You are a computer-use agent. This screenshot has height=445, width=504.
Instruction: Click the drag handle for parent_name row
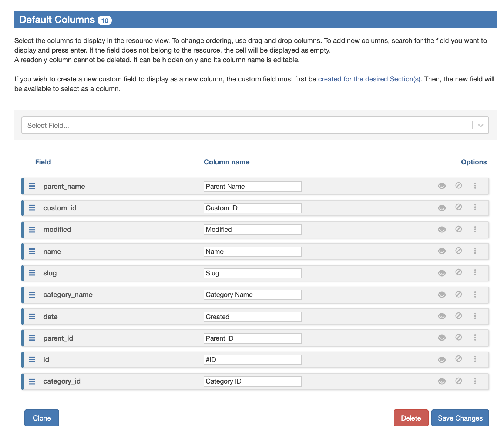click(32, 186)
